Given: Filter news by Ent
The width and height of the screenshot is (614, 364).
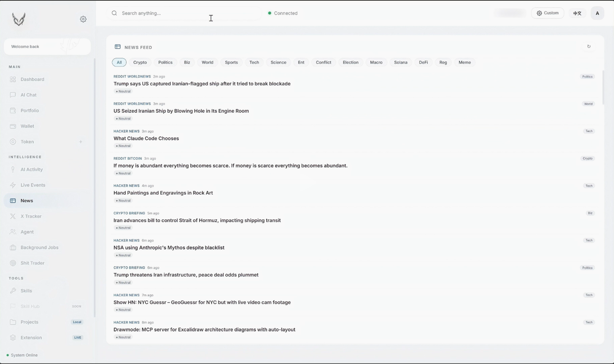Looking at the screenshot, I should [301, 62].
